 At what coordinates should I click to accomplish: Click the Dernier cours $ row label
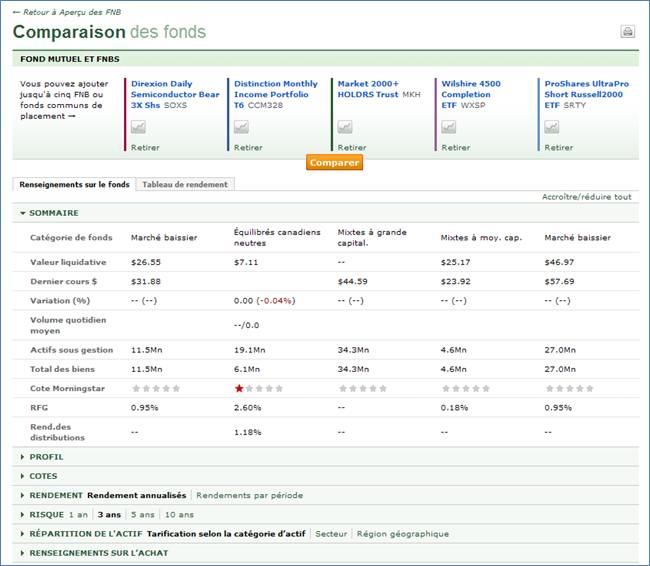tap(63, 282)
